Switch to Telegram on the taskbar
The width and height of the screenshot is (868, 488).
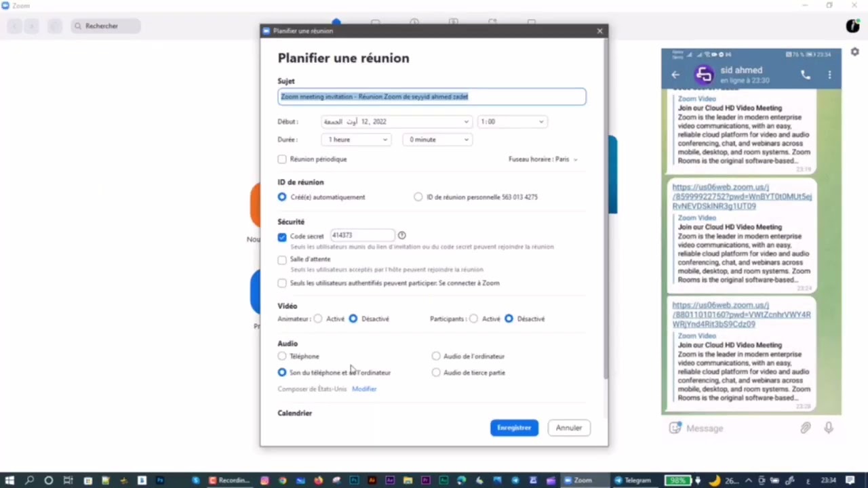click(x=633, y=481)
